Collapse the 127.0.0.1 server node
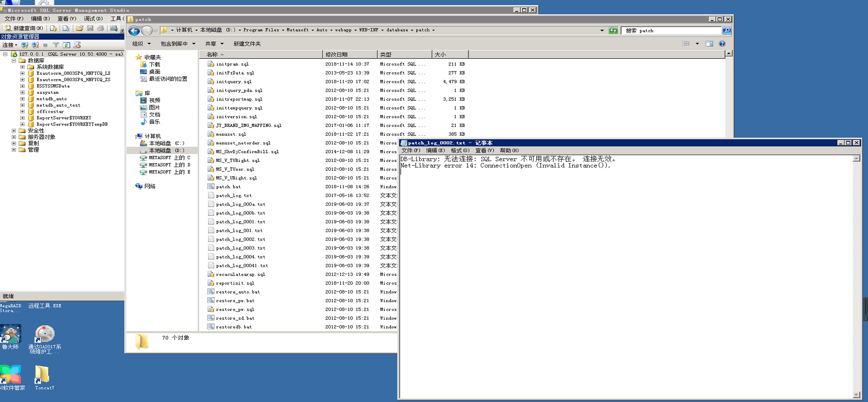This screenshot has height=402, width=868. 6,54
